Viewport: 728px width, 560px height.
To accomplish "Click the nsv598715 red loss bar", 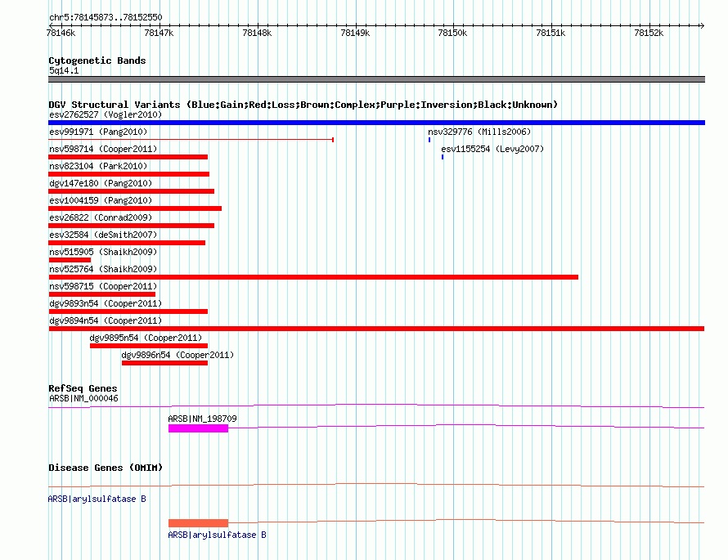I will [101, 294].
